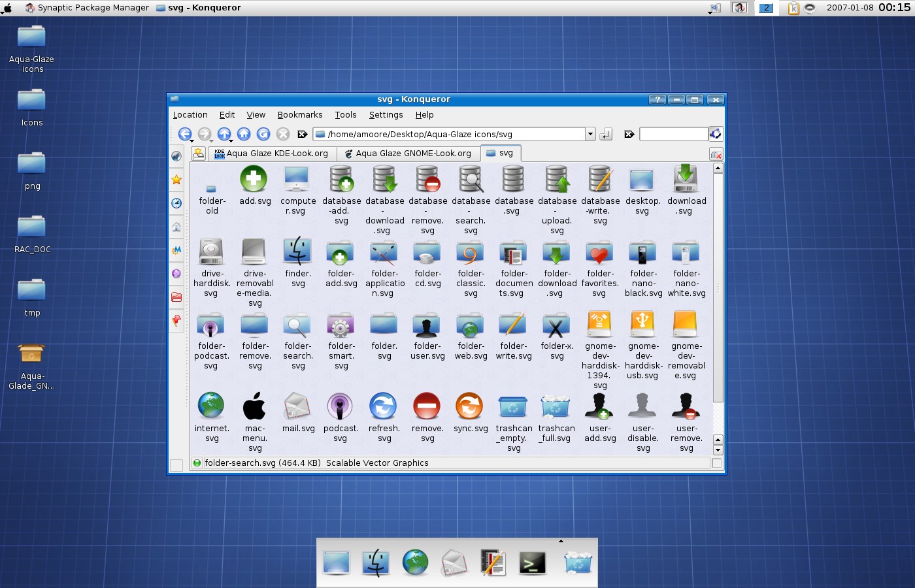Switch to Aqua Glaze GNOME-Look.org tab
The width and height of the screenshot is (915, 588).
tap(408, 154)
